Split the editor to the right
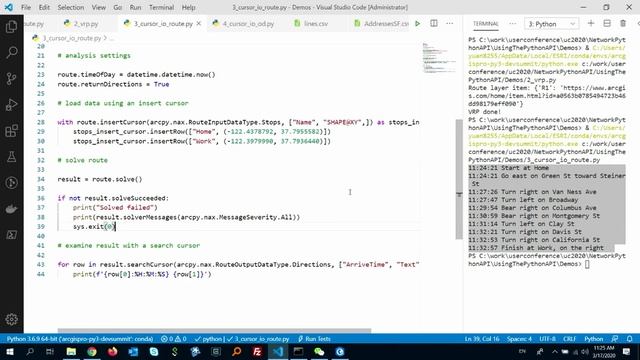640x360 pixels. click(x=434, y=24)
